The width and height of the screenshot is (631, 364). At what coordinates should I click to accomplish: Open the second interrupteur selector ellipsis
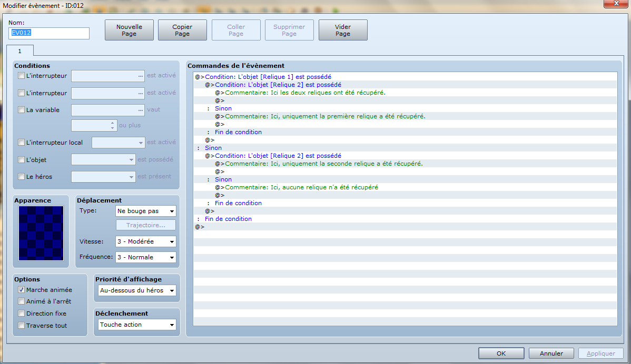pyautogui.click(x=140, y=93)
